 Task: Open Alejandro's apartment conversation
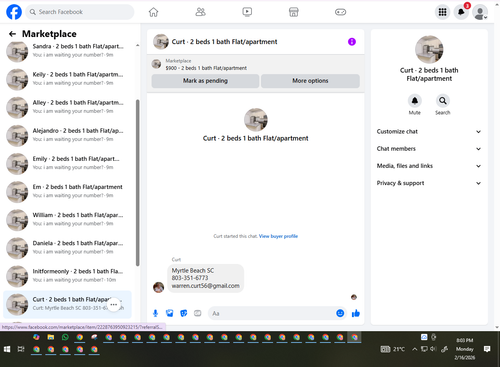coord(68,135)
